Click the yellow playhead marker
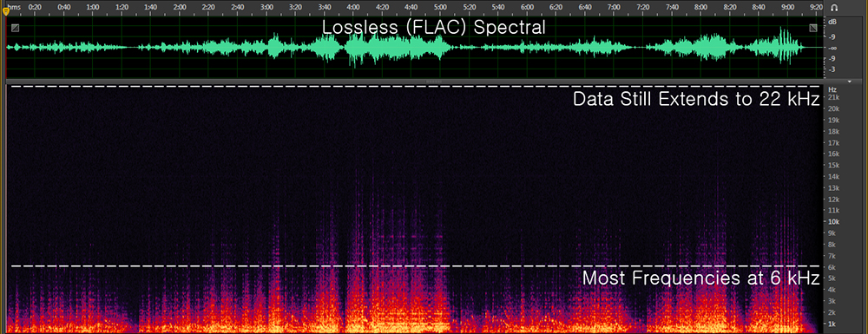Screen dimensions: 868x334 [x=6, y=11]
